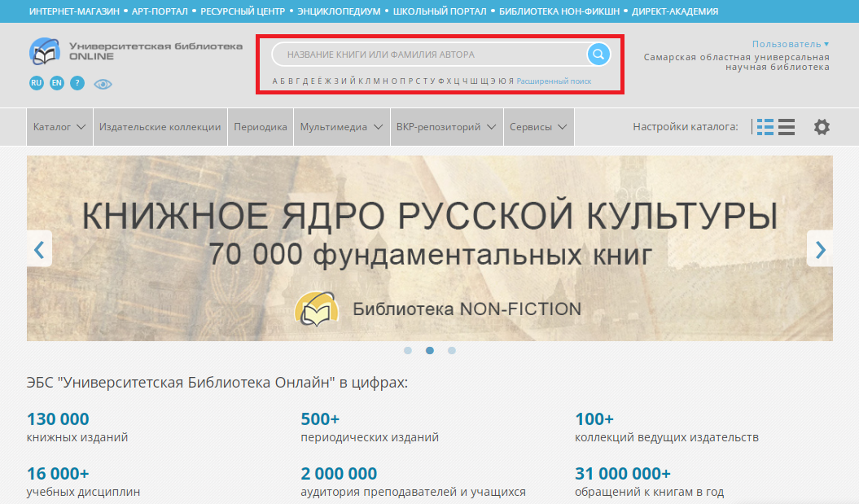Select the blue detailed list view icon
This screenshot has height=504, width=859.
point(765,127)
